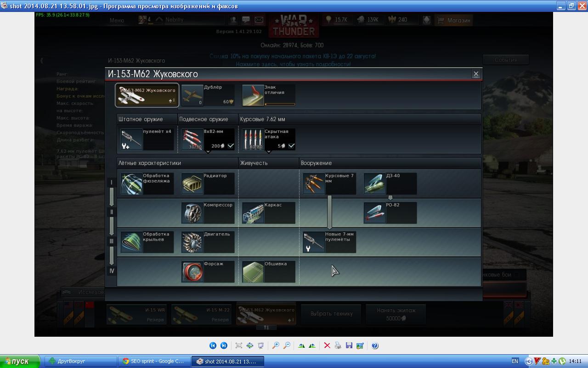Click the tier III rank marker
The image size is (588, 368).
click(111, 241)
